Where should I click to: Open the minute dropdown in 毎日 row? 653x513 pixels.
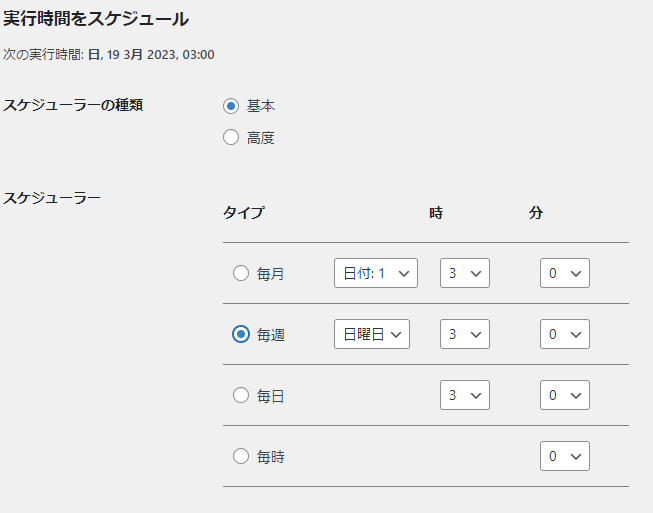pyautogui.click(x=565, y=395)
